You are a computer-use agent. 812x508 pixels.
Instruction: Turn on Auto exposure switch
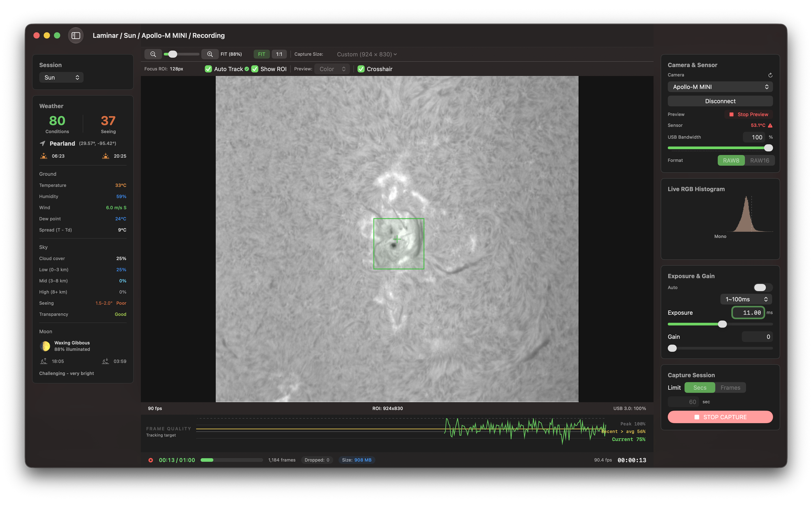(x=762, y=288)
